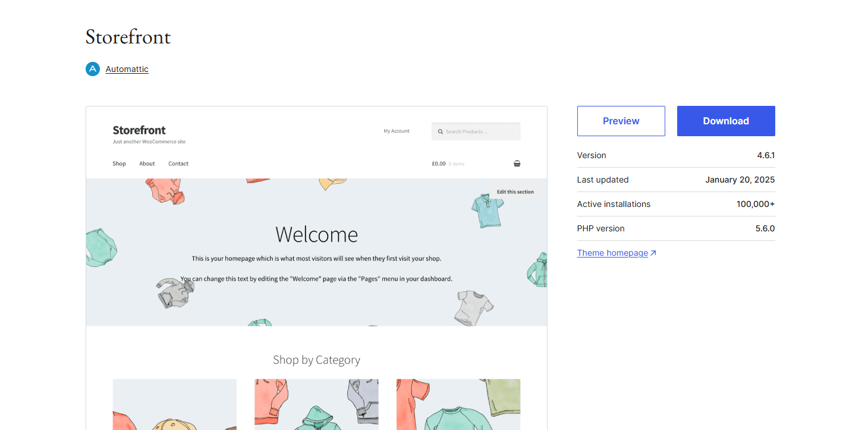This screenshot has height=430, width=868.
Task: Click the Active installations label
Action: pyautogui.click(x=614, y=204)
